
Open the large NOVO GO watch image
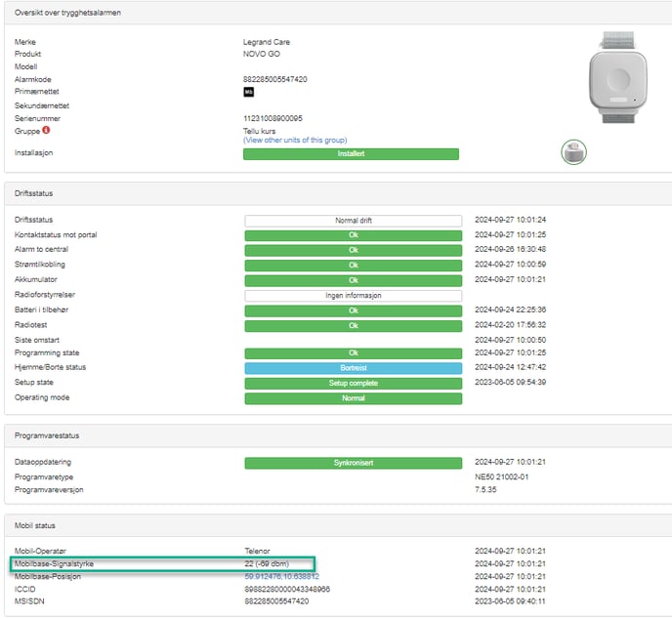click(618, 77)
